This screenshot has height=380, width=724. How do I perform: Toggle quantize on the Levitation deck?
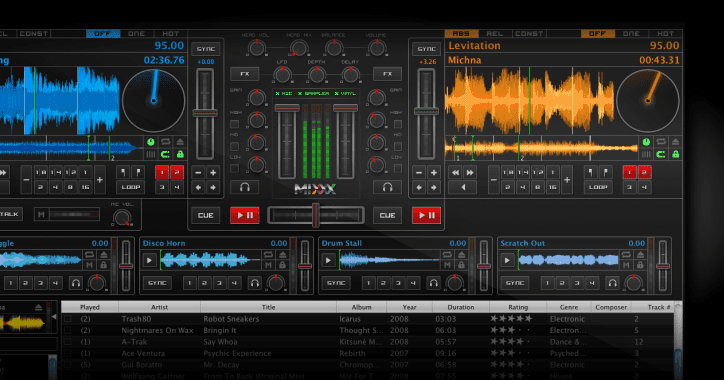pyautogui.click(x=661, y=154)
